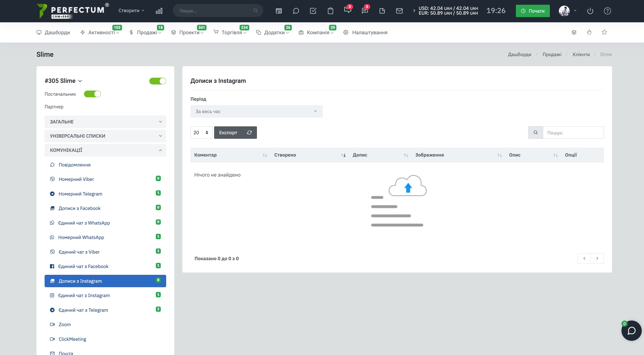Viewport: 644px width, 355px height.
Task: Open the floating chat widget button
Action: (x=631, y=331)
